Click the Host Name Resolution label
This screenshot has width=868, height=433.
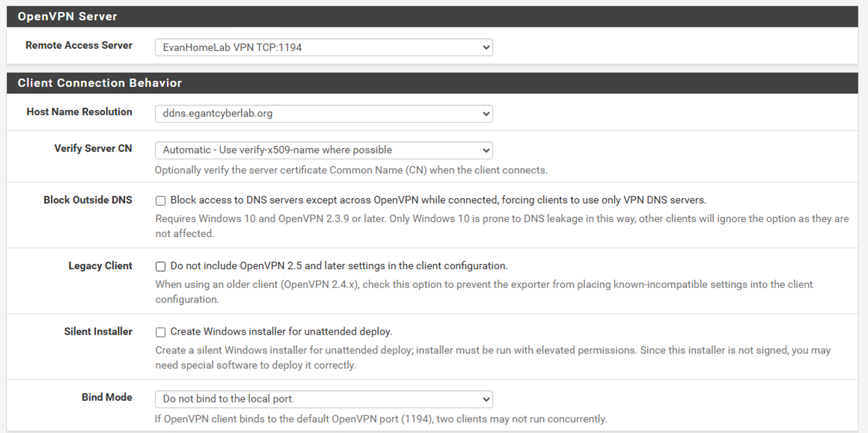[x=79, y=112]
